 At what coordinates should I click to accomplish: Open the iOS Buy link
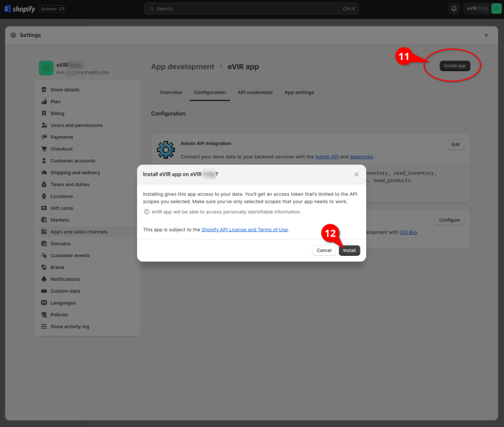[x=409, y=232]
